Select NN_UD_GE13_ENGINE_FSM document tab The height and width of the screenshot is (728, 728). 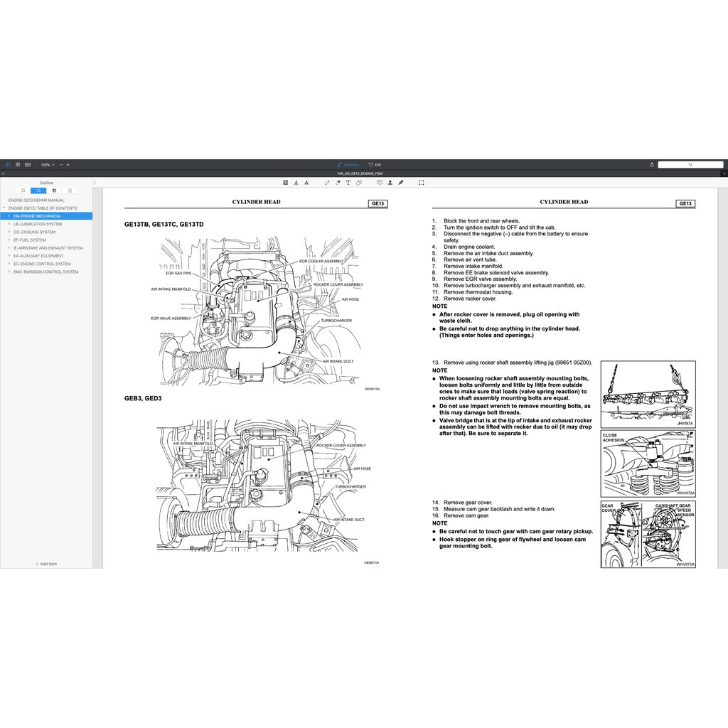click(360, 172)
